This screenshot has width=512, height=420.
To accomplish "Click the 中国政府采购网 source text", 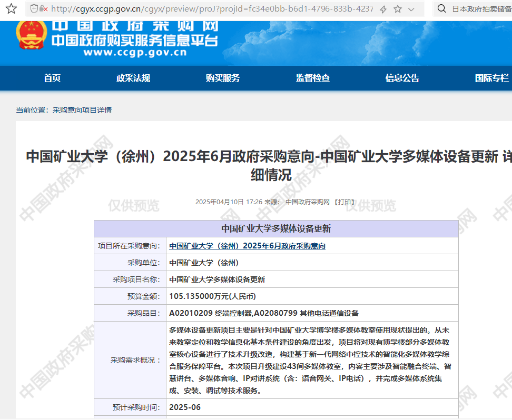I will point(308,202).
